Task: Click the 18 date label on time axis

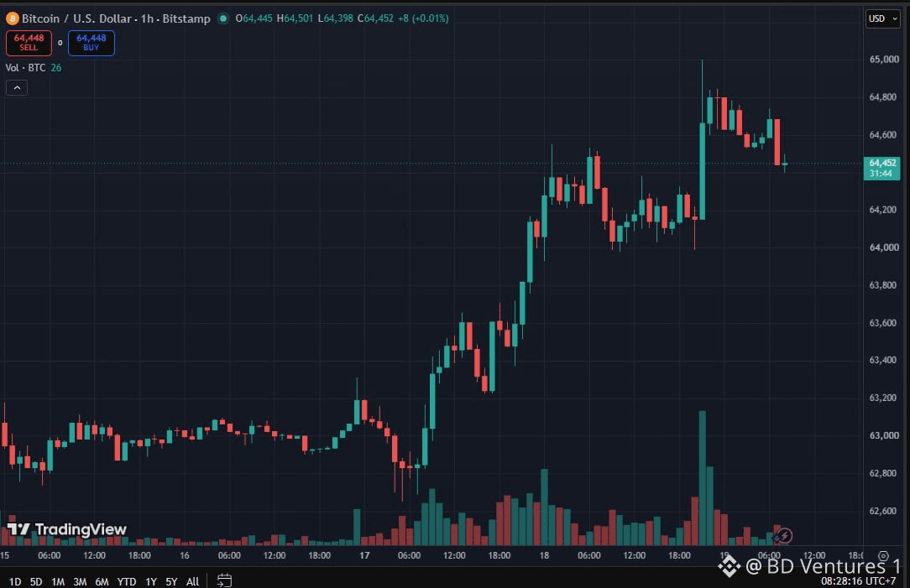Action: tap(544, 555)
